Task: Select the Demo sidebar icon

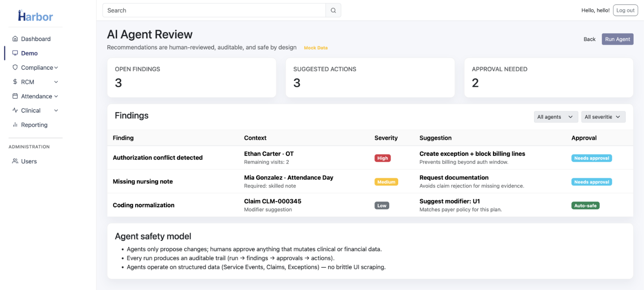Action: click(x=15, y=53)
